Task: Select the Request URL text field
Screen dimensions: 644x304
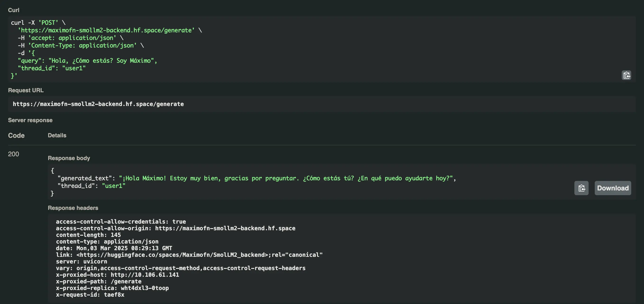Action: click(322, 104)
